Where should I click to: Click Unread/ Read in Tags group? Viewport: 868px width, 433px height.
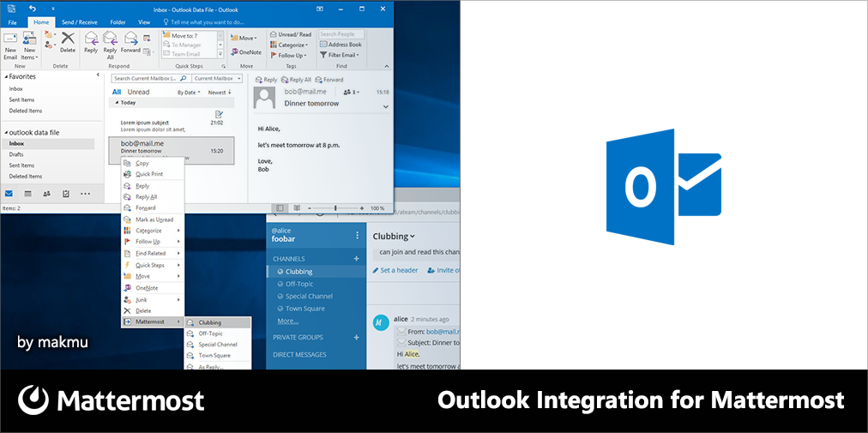click(x=291, y=34)
